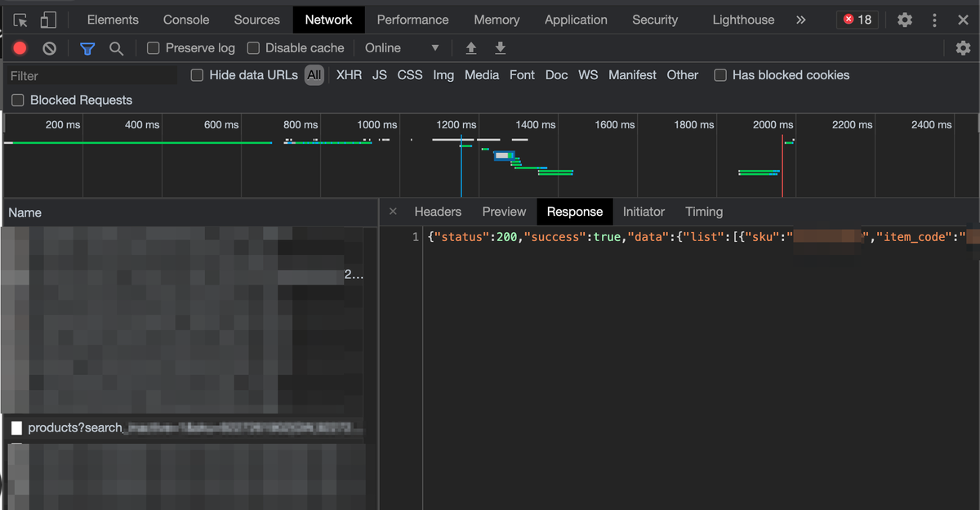Open the Sources tab

coord(257,20)
